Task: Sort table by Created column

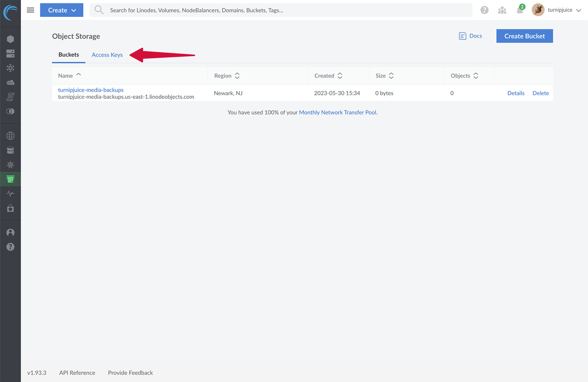Action: [x=328, y=76]
